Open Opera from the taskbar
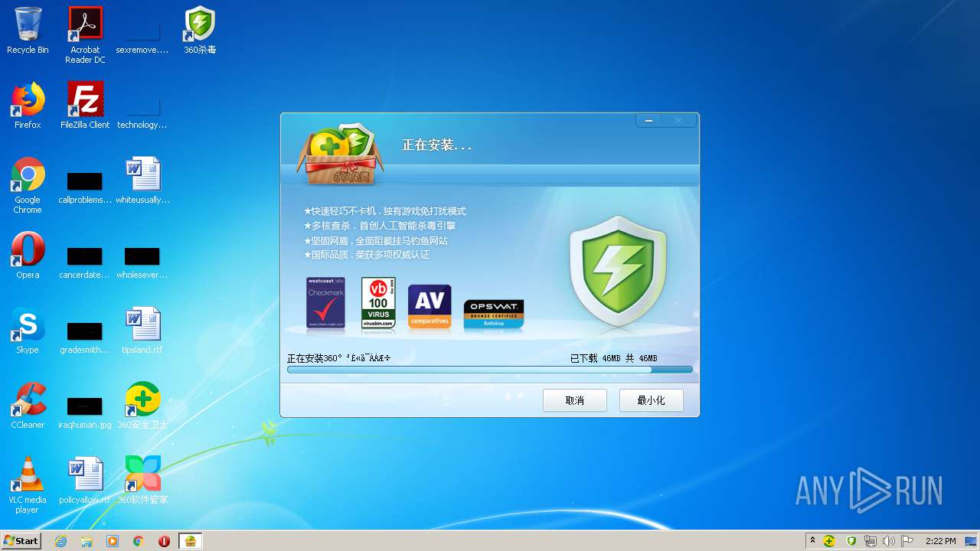 point(164,541)
